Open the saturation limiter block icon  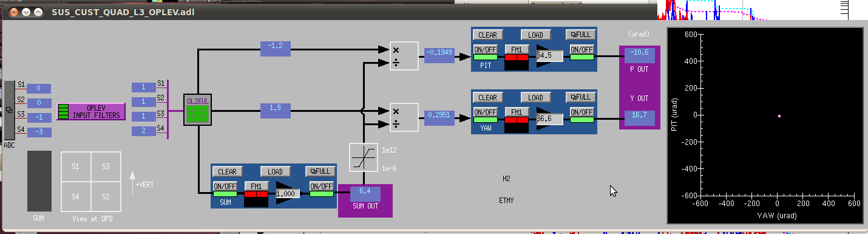tap(364, 157)
